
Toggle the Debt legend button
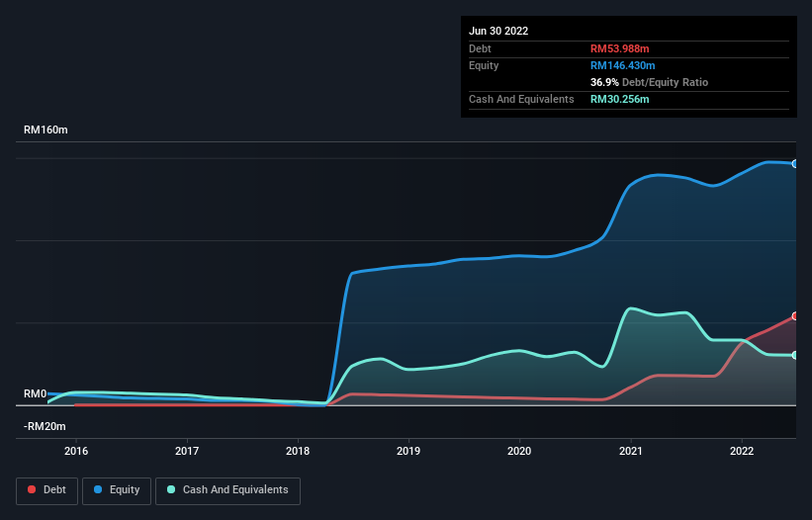click(46, 490)
